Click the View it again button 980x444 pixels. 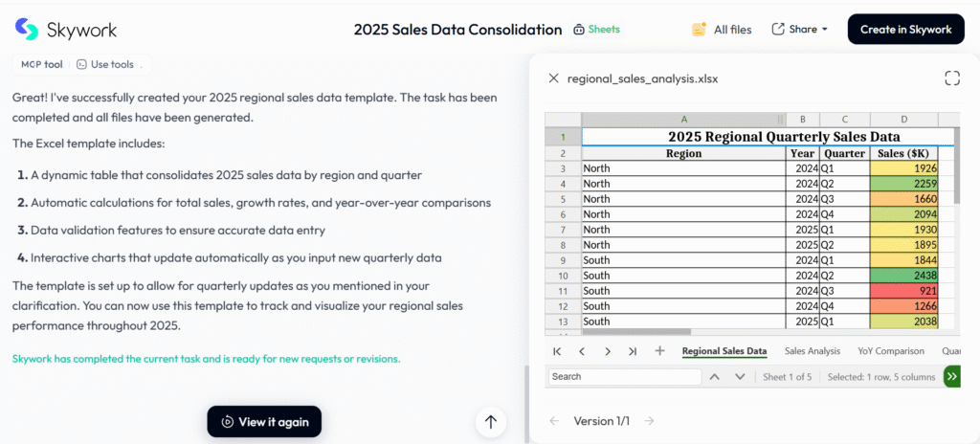pos(264,422)
